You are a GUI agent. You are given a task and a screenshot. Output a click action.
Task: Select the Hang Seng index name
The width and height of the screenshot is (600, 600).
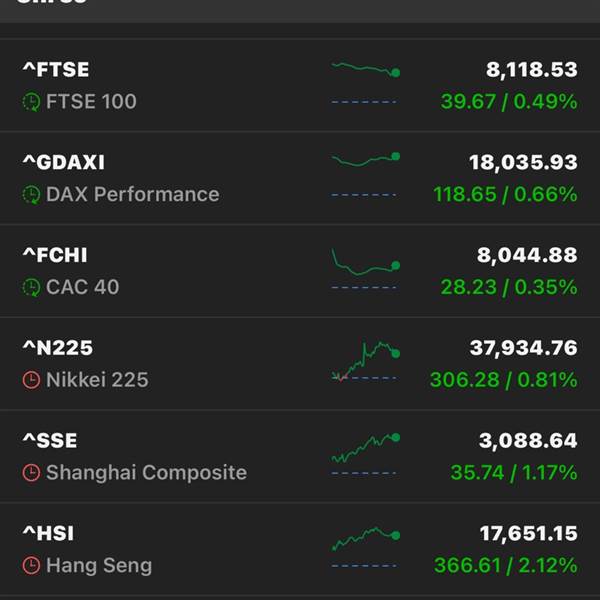pos(99,566)
